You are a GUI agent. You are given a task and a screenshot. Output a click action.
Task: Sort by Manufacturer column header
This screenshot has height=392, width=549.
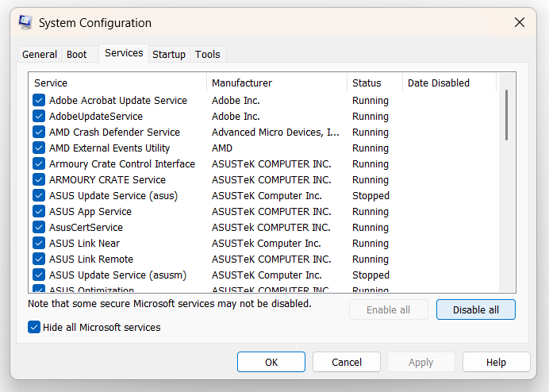tap(277, 83)
